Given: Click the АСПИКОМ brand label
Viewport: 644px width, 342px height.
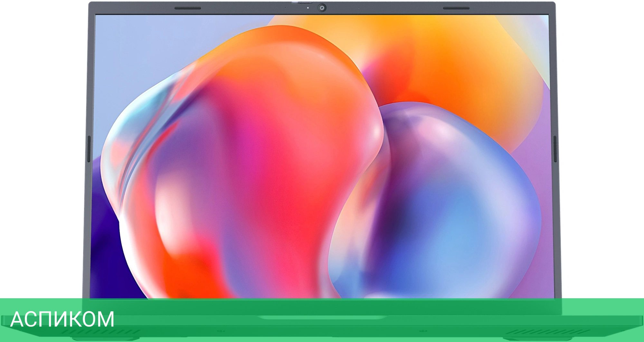Looking at the screenshot, I should 62,319.
